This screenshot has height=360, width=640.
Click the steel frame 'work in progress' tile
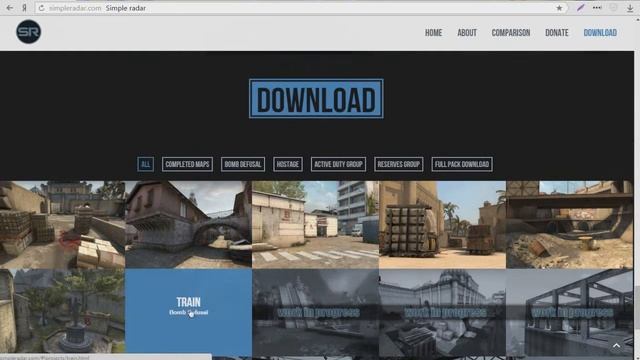click(569, 312)
